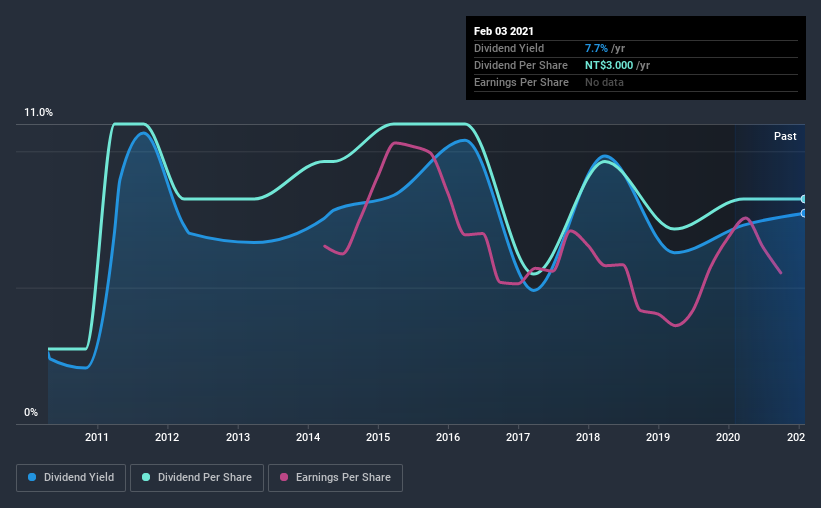This screenshot has width=821, height=508.
Task: Click the 2019 x-axis label
Action: click(658, 437)
